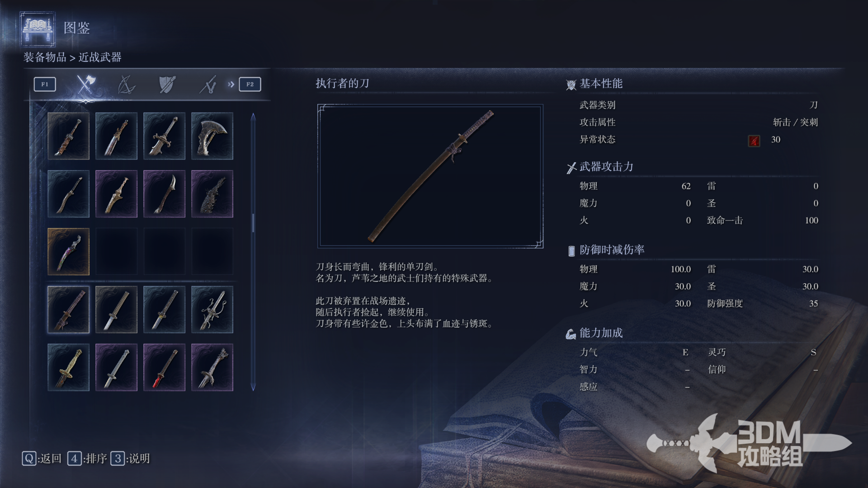The height and width of the screenshot is (488, 868).
Task: Select the melee weapons crossed-axe tab
Action: point(85,84)
